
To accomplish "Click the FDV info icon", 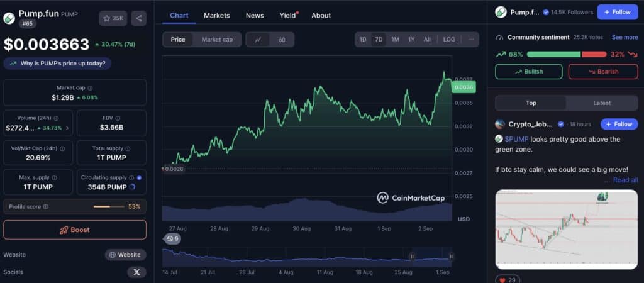I will tap(118, 118).
